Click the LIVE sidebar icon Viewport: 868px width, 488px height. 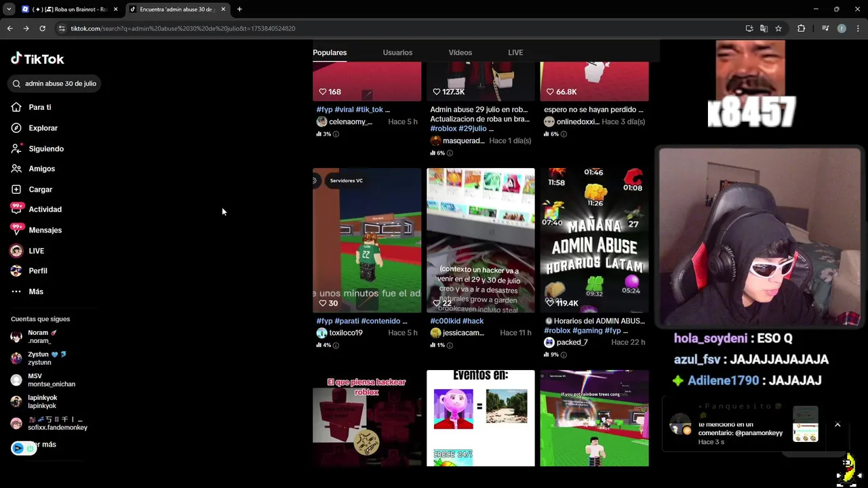pyautogui.click(x=16, y=251)
